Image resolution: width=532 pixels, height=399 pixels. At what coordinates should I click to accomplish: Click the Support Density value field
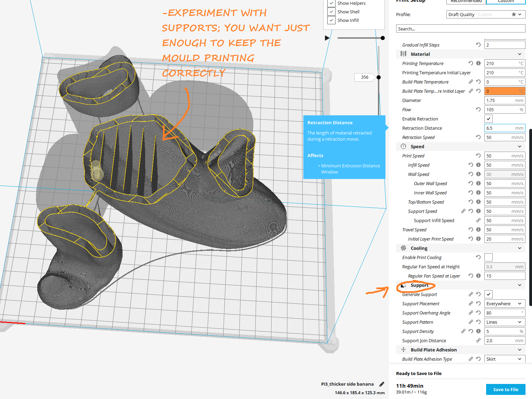505,331
